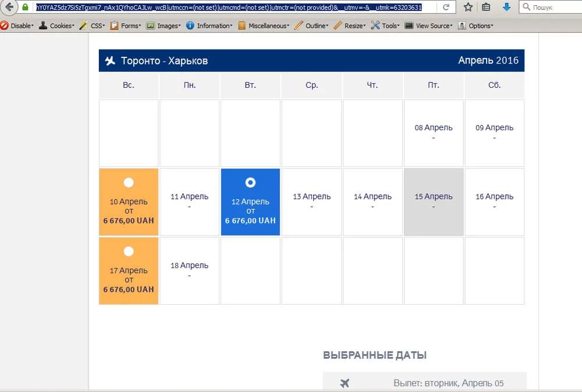Click the 14 Апрель calendar cell

coord(372,202)
